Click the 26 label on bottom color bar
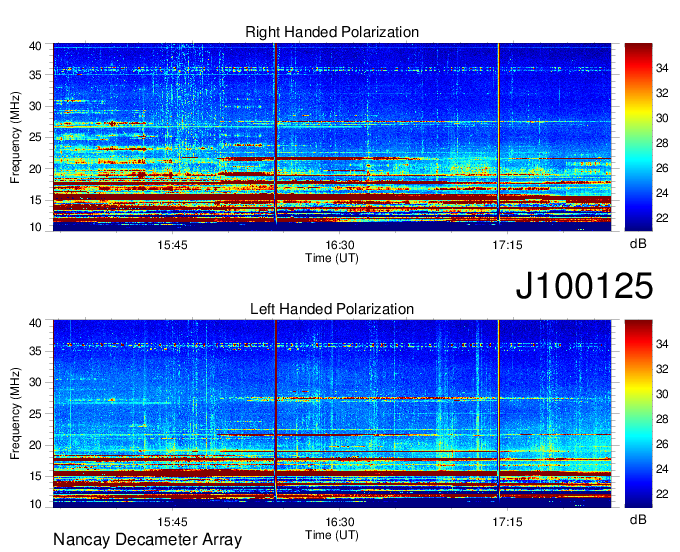The height and width of the screenshot is (552, 680). pyautogui.click(x=662, y=444)
